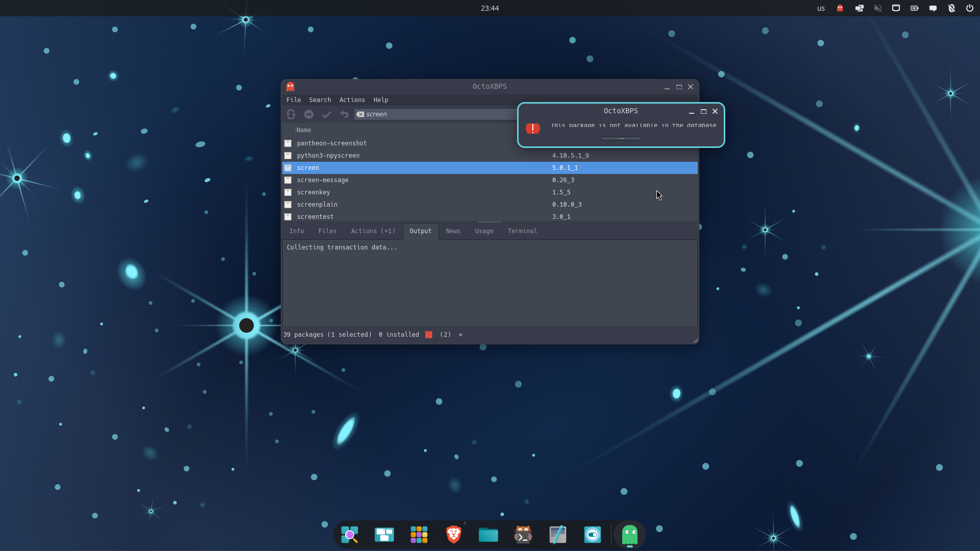The height and width of the screenshot is (551, 980).
Task: Toggle the screenplain package status icon
Action: pos(288,205)
